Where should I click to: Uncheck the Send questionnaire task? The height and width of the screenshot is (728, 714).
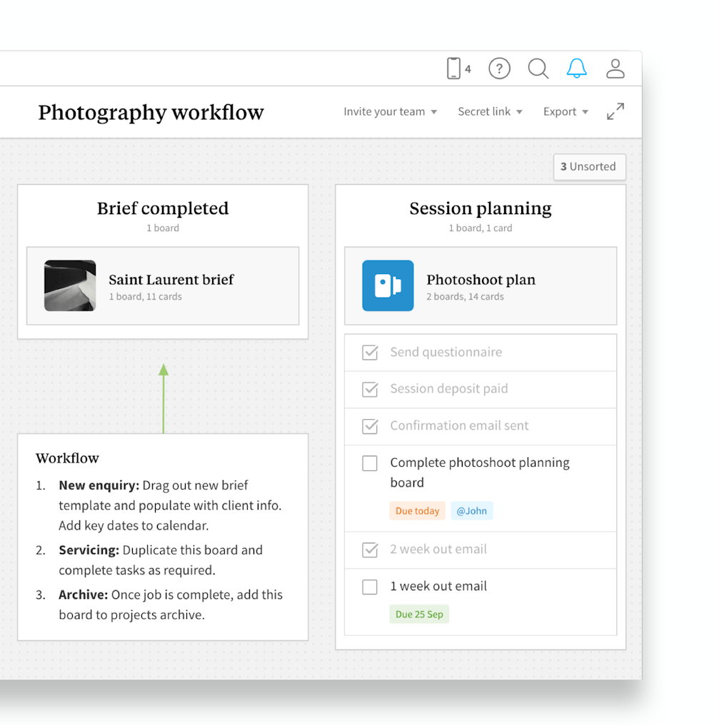(370, 353)
